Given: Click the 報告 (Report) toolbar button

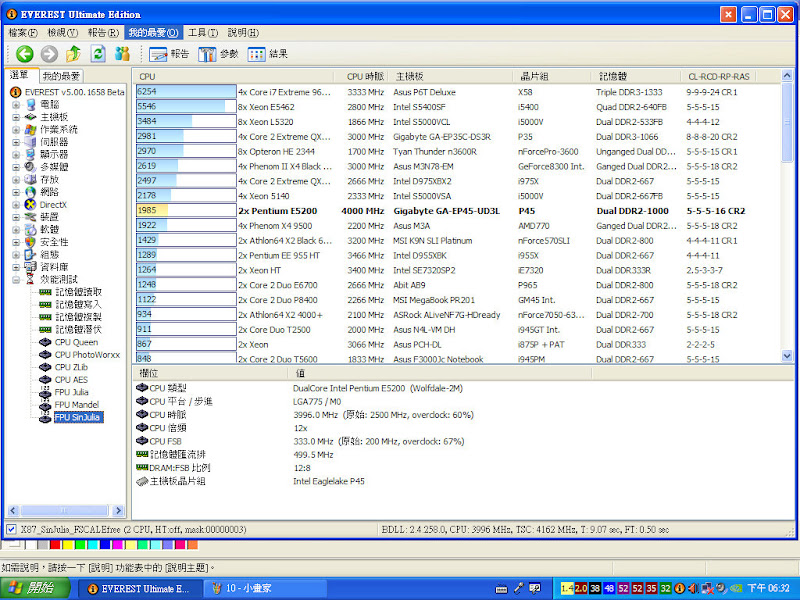Looking at the screenshot, I should (x=169, y=54).
